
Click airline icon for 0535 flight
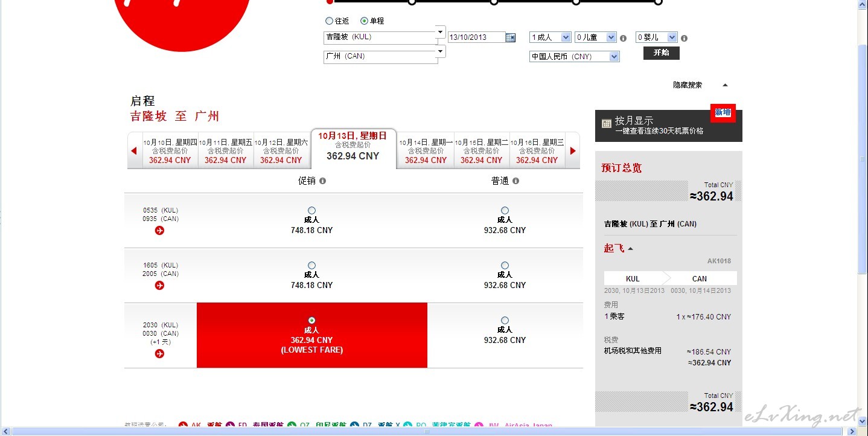(x=159, y=230)
